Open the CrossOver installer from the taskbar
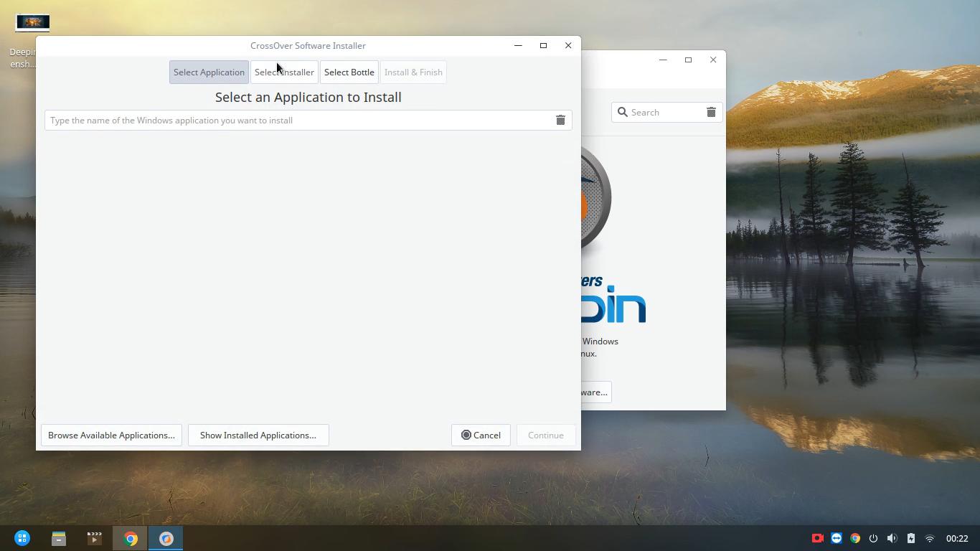 pyautogui.click(x=165, y=538)
